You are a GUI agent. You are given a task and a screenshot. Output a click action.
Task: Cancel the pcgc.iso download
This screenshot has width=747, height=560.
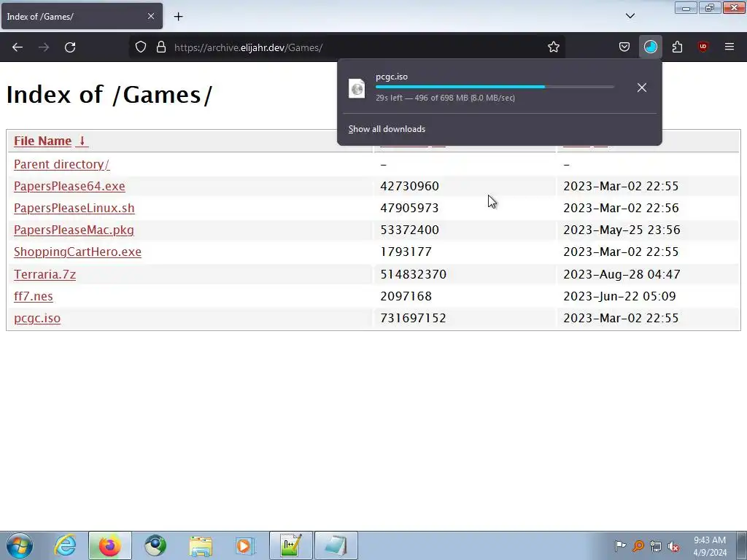(642, 87)
